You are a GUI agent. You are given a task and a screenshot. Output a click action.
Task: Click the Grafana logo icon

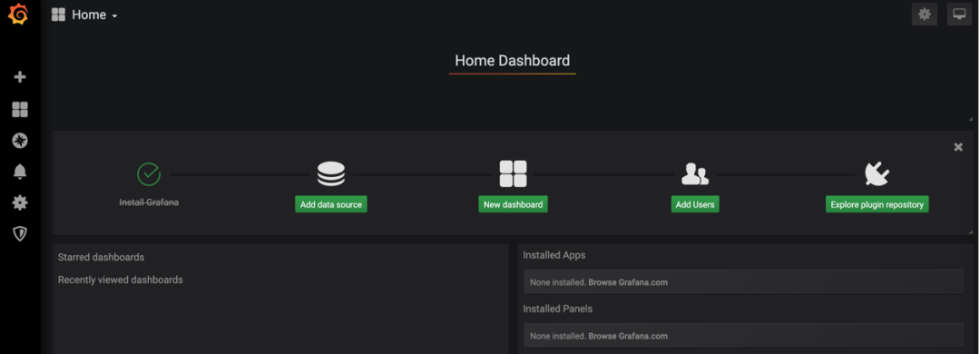pos(18,14)
